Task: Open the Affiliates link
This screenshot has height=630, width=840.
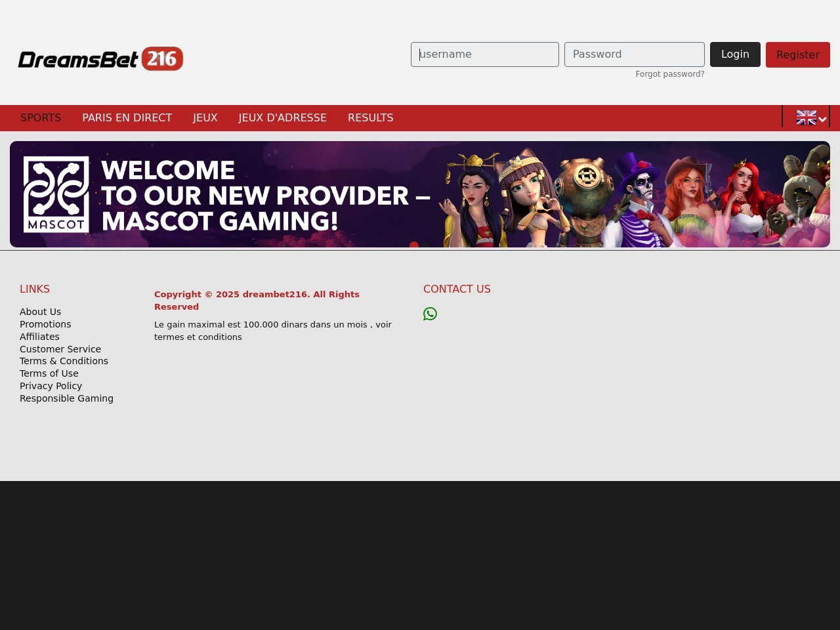Action: pos(39,337)
